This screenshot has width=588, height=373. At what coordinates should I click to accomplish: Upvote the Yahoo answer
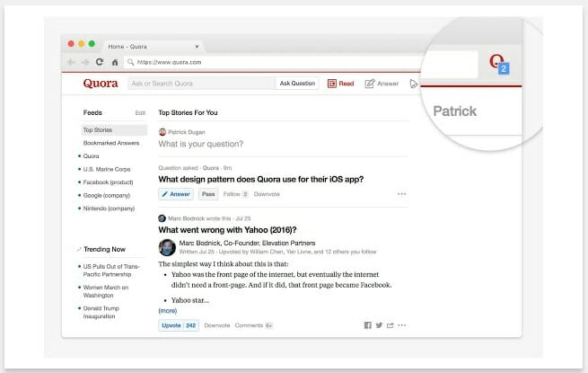point(179,325)
